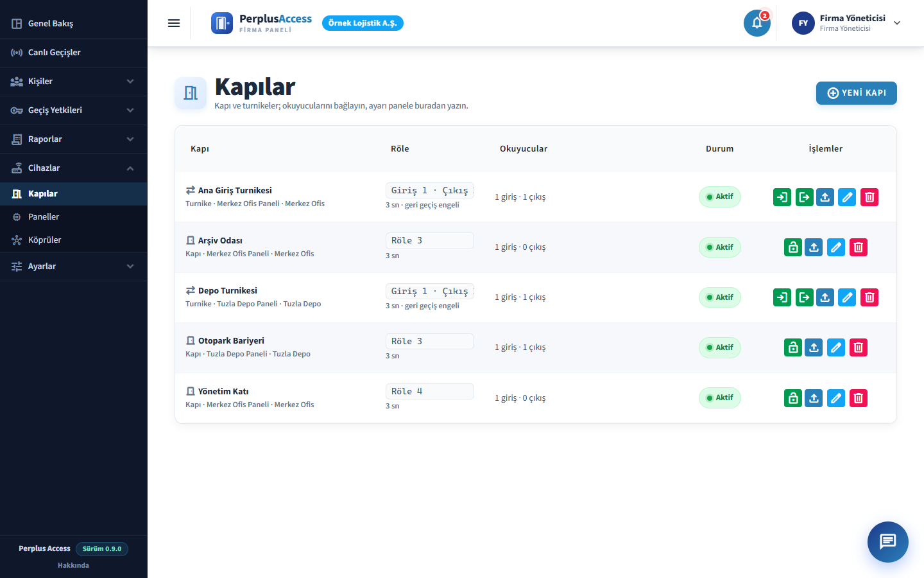The height and width of the screenshot is (578, 924).
Task: Select Kapılar in the sidebar
Action: tap(74, 194)
